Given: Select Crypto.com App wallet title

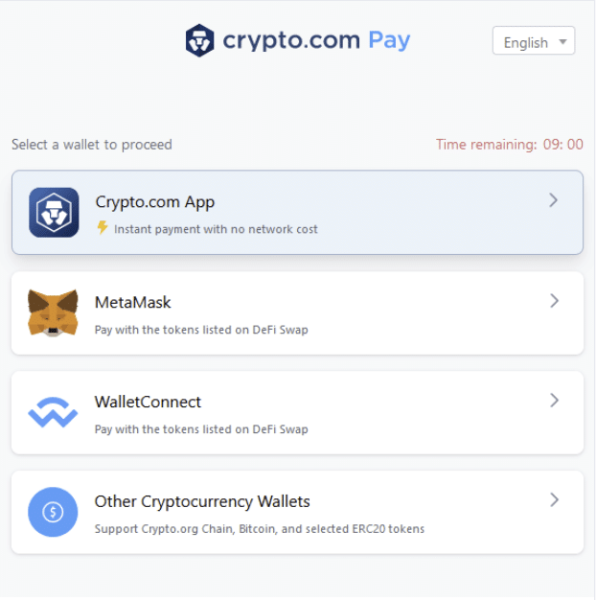Looking at the screenshot, I should click(155, 202).
